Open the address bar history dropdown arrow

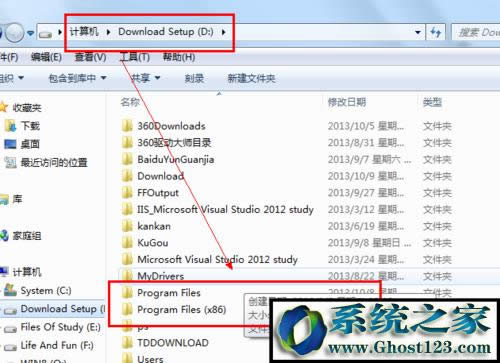417,32
